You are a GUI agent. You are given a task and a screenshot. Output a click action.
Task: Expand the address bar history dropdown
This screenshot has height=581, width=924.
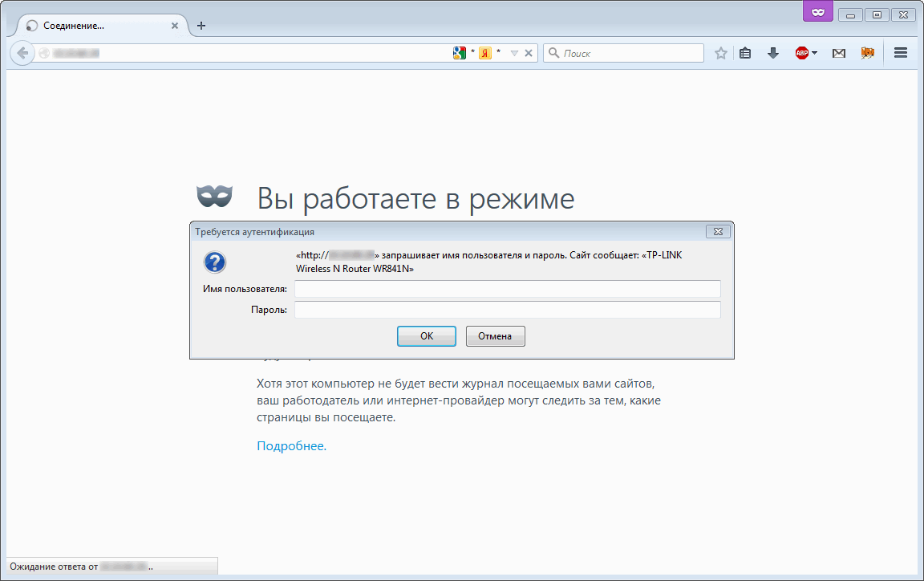tap(515, 53)
